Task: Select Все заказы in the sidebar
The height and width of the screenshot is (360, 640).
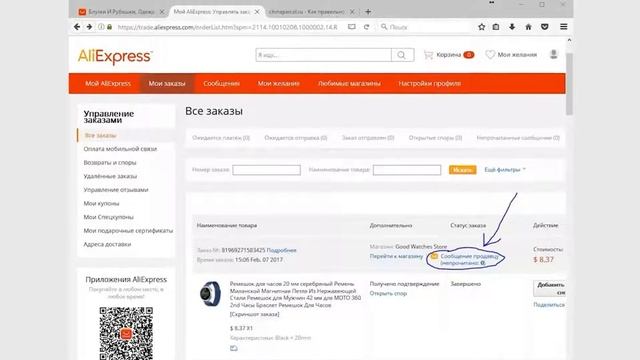Action: coord(100,136)
